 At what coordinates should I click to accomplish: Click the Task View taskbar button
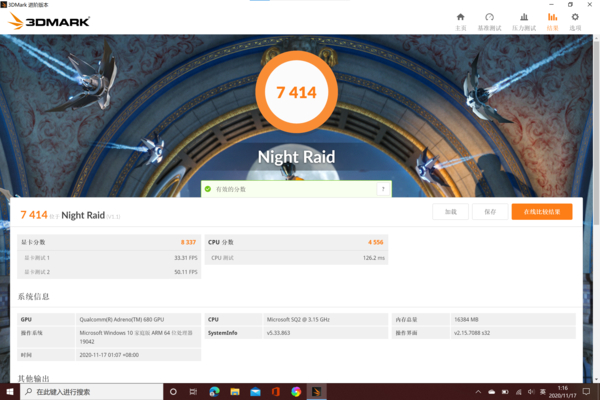tap(194, 392)
